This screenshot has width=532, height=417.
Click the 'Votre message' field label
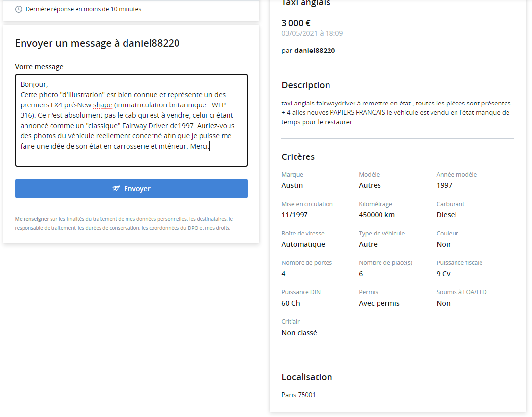[x=39, y=67]
